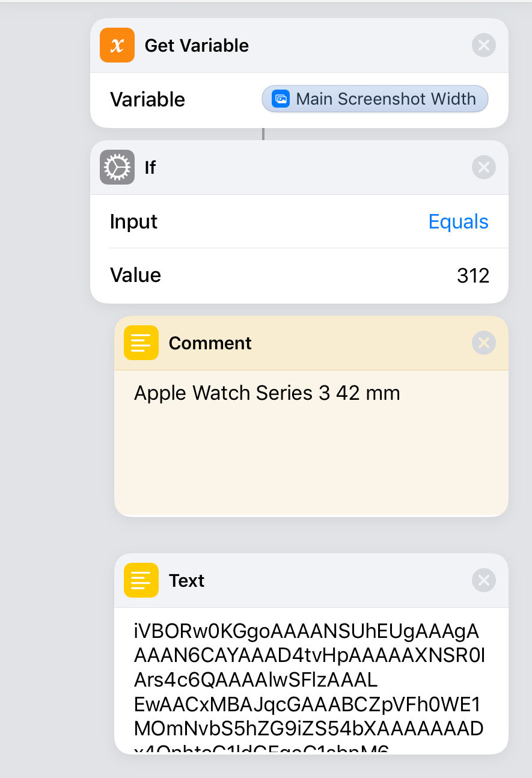Viewport: 532px width, 778px height.
Task: Click the yellow Text action icon
Action: 141,580
